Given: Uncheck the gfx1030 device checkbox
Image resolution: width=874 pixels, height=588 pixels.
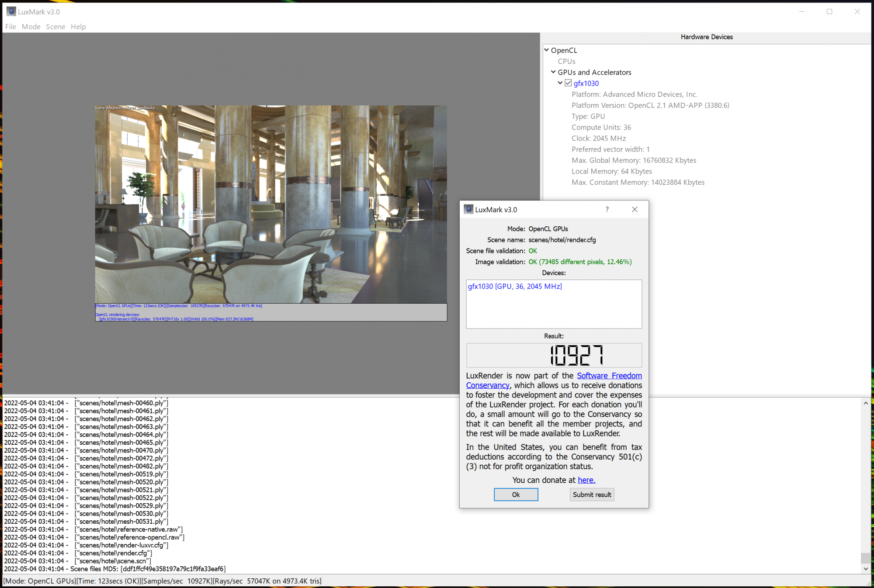Looking at the screenshot, I should tap(568, 83).
